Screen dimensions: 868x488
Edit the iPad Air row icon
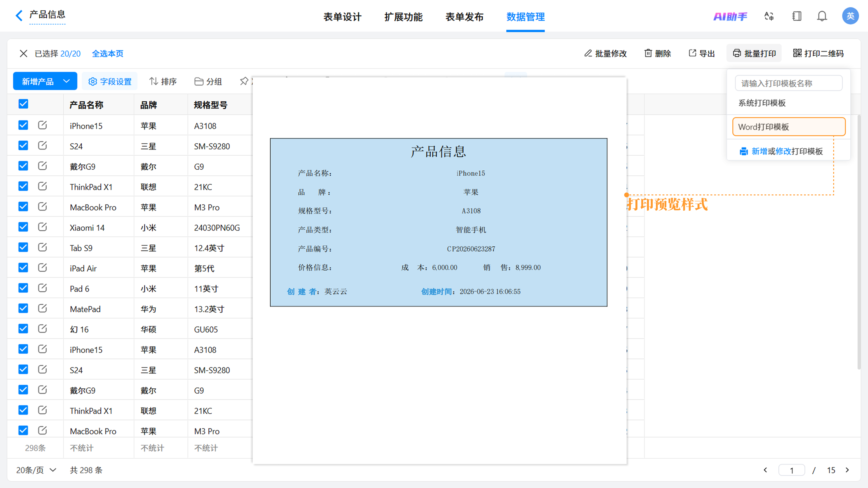click(42, 268)
